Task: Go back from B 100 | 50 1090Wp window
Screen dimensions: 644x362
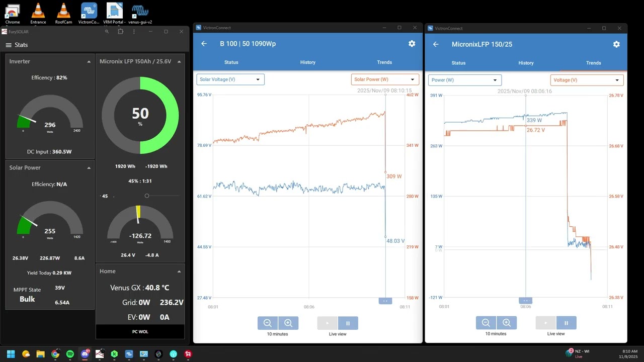Action: point(204,44)
